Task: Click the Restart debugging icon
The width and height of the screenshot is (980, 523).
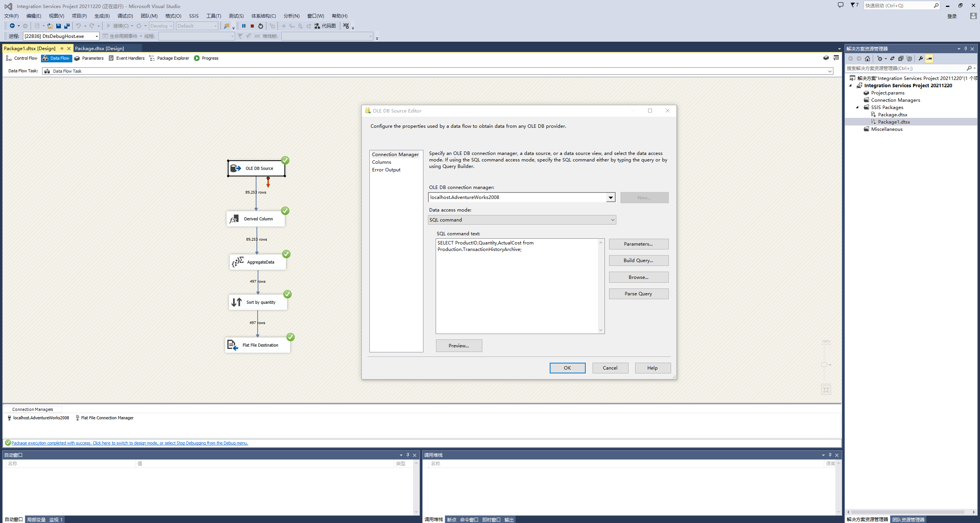Action: click(x=261, y=26)
